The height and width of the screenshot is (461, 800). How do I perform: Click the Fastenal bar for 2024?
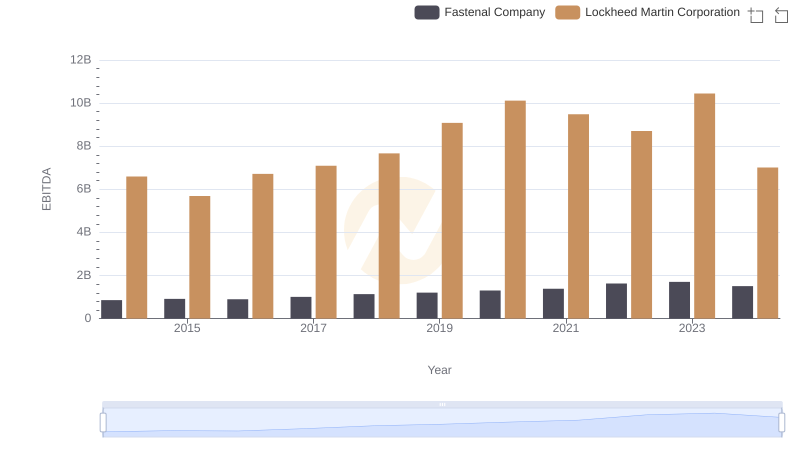click(x=742, y=302)
